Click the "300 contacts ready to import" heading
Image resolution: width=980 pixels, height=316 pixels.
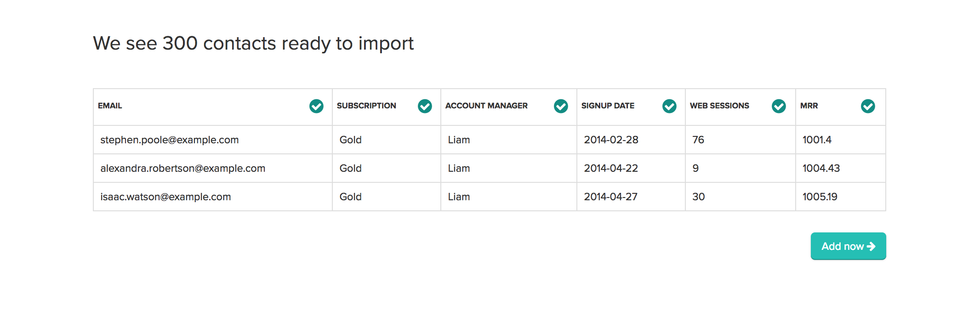click(x=253, y=43)
